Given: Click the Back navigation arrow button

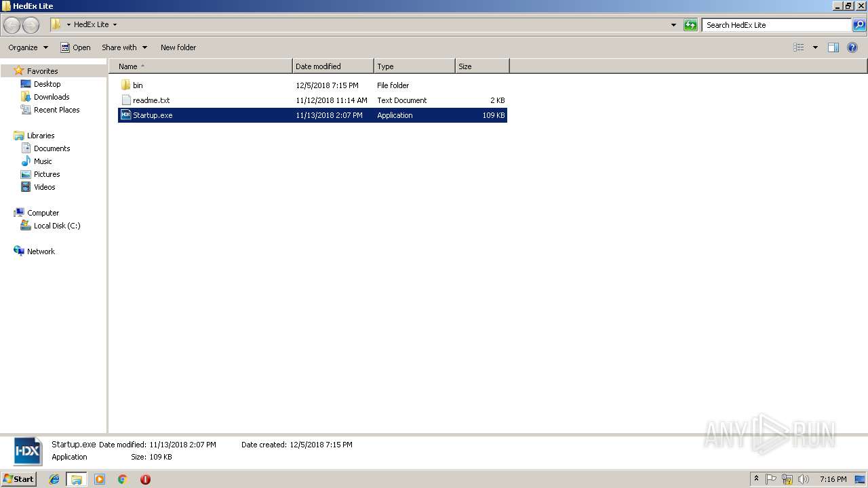Looking at the screenshot, I should pos(12,25).
